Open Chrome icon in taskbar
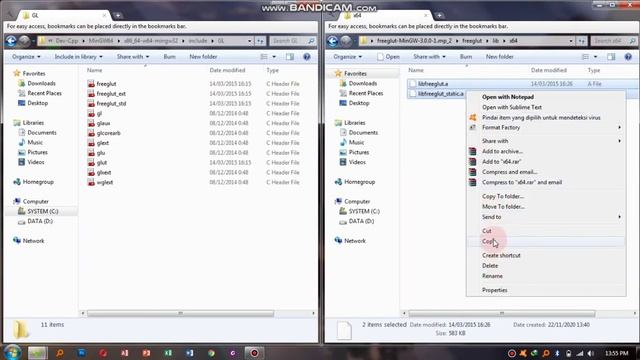Screen dimensions: 640x360 tap(211, 353)
